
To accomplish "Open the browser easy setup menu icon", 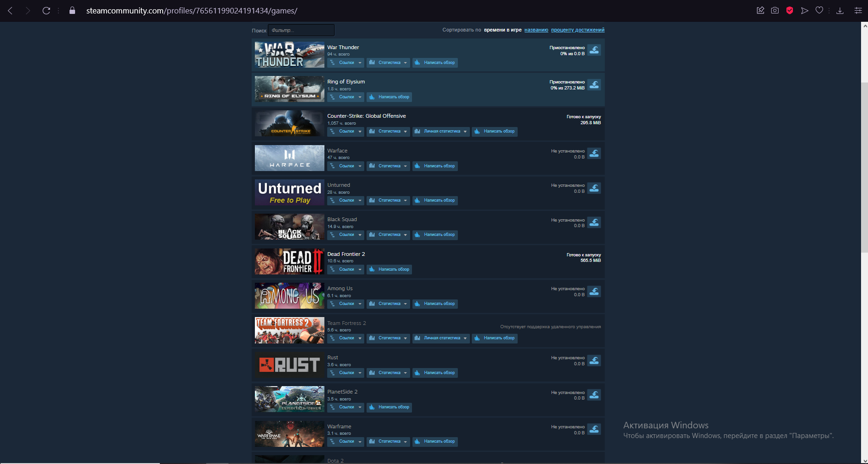I will [x=858, y=10].
